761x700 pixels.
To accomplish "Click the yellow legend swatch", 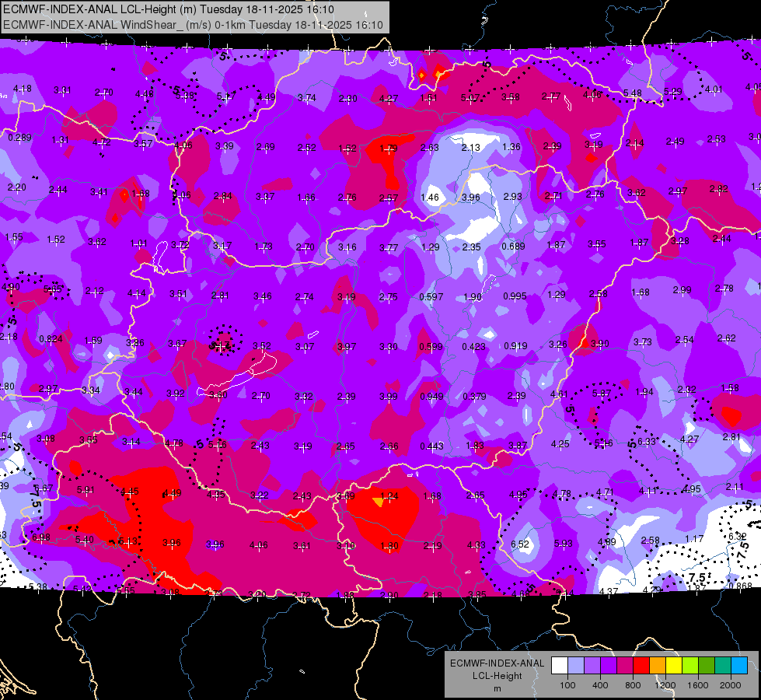I will tap(674, 666).
